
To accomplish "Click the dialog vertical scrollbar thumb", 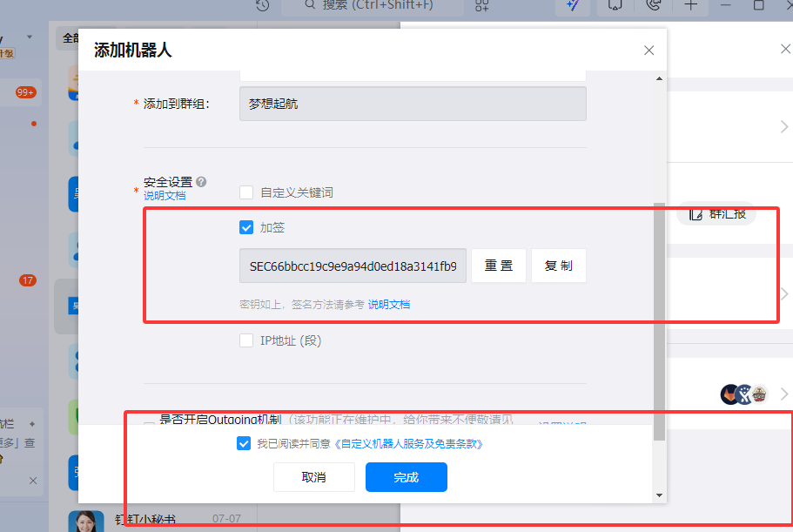I will coord(659,321).
